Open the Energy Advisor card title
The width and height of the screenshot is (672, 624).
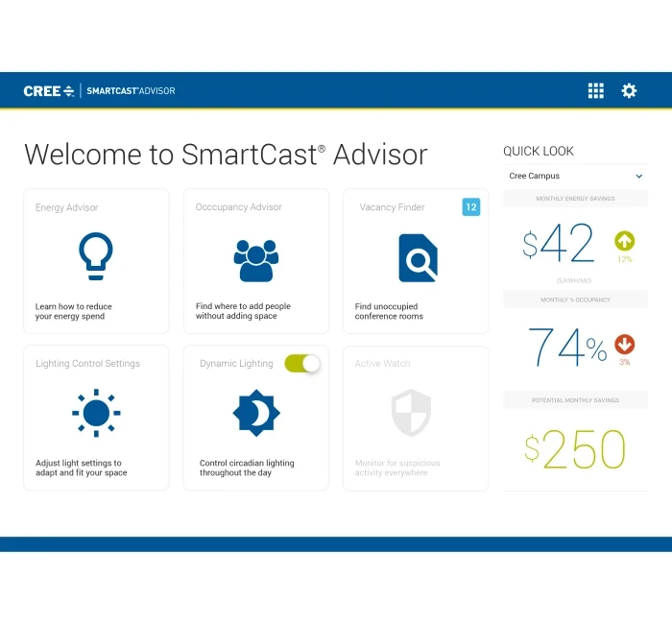[67, 207]
